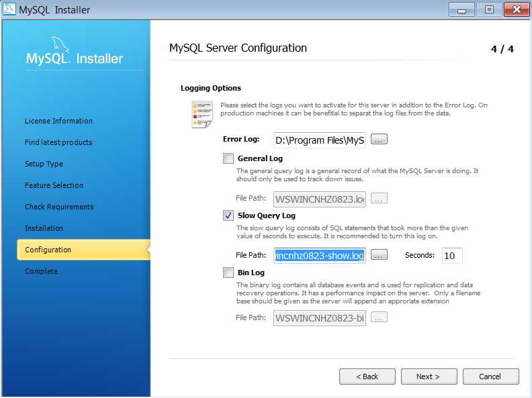Click the 4 / 4 page indicator
The height and width of the screenshot is (398, 532).
tap(502, 49)
